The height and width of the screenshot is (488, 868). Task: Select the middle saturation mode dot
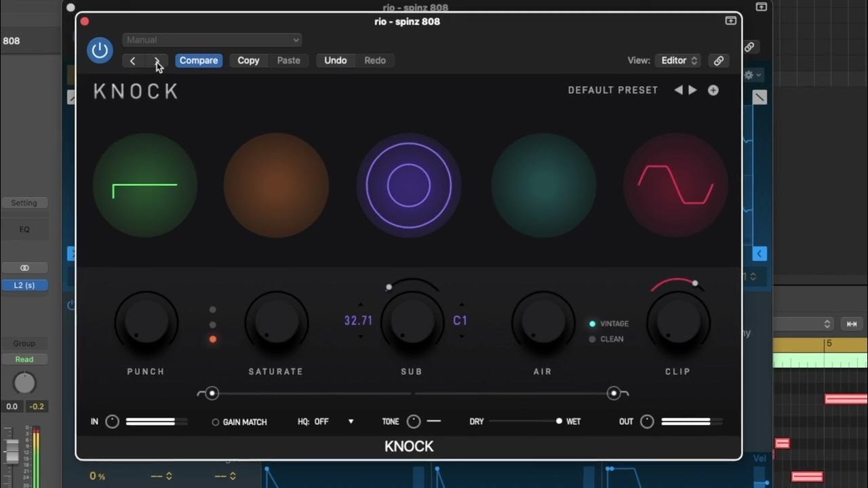pos(212,325)
